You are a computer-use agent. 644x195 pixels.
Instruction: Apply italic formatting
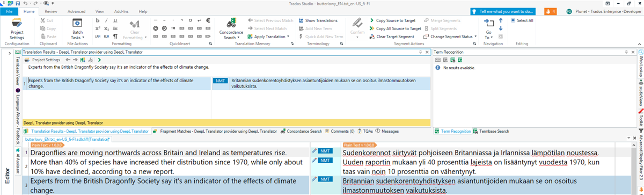point(107,20)
